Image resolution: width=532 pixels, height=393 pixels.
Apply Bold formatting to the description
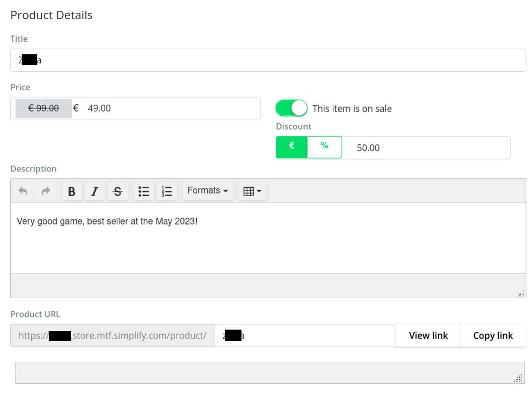pos(72,191)
